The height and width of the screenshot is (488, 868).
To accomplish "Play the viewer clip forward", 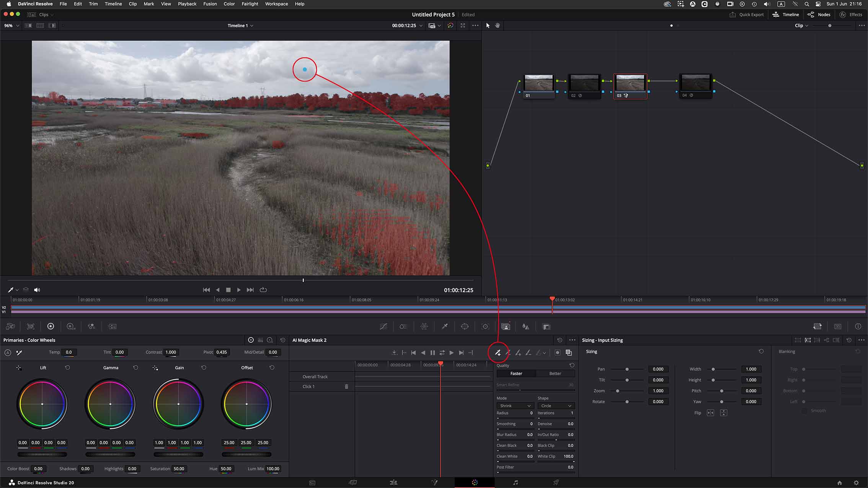I will (239, 290).
